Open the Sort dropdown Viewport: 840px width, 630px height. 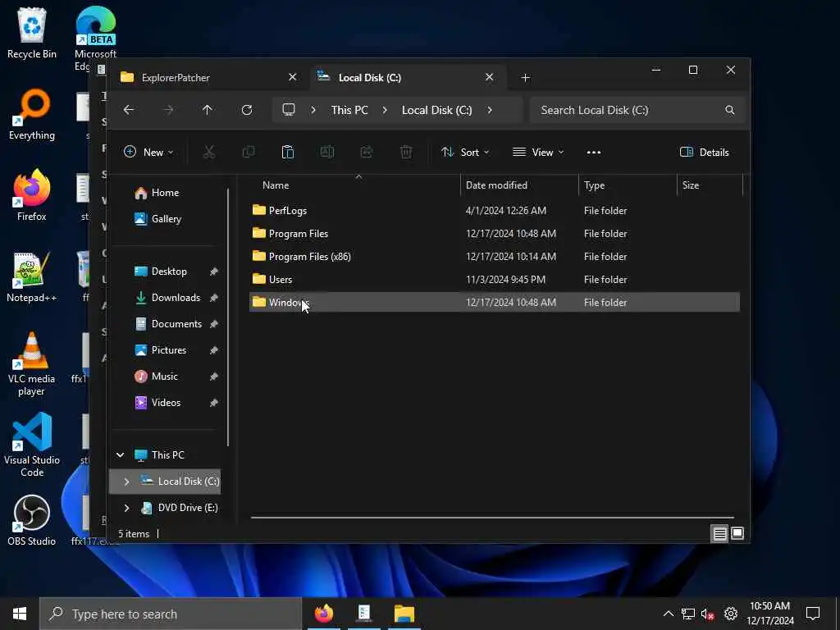(x=464, y=152)
